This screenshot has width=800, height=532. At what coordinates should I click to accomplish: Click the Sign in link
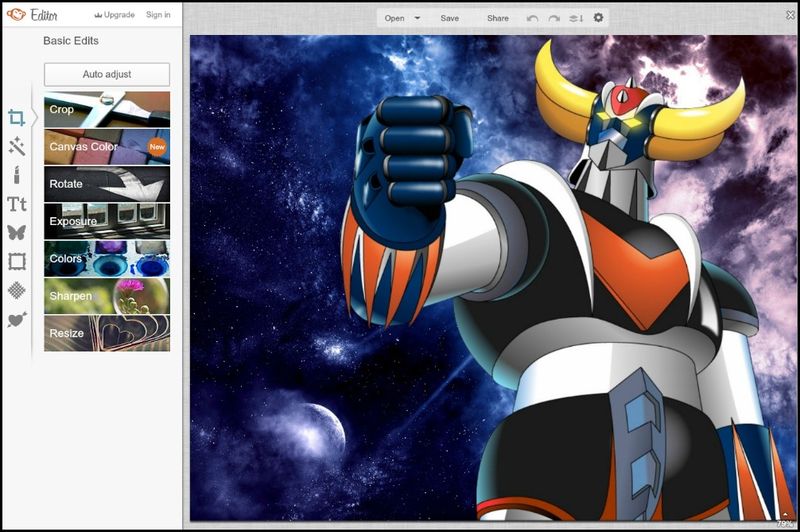pyautogui.click(x=158, y=15)
